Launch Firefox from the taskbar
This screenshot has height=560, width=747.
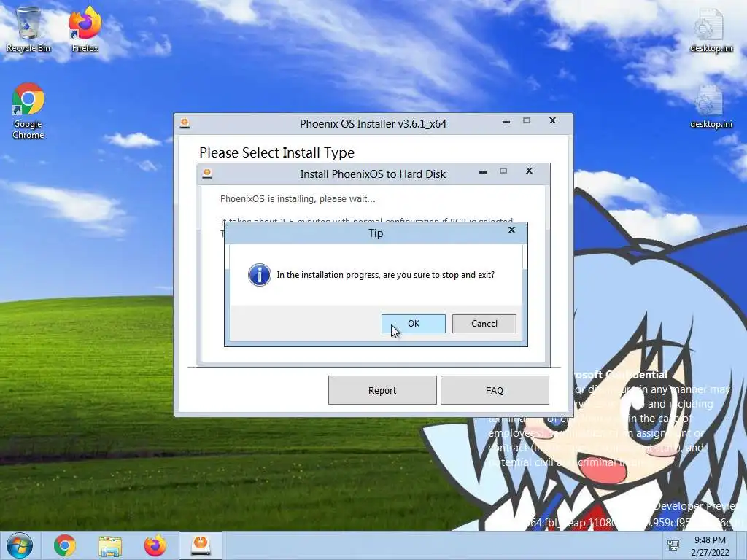155,545
